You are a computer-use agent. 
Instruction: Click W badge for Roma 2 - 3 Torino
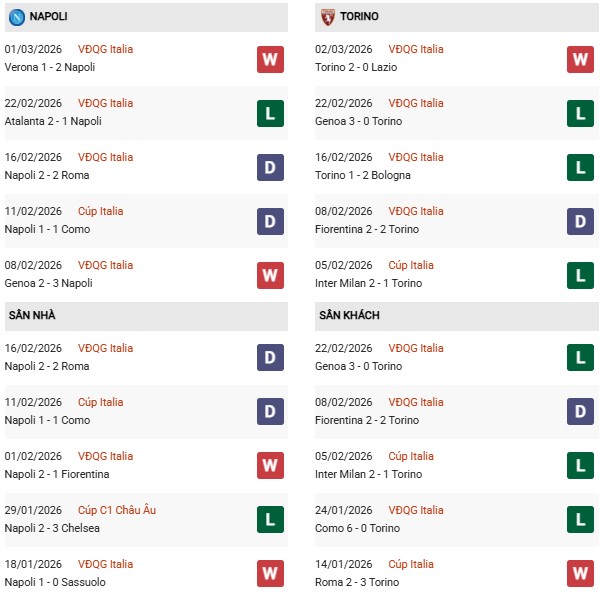pyautogui.click(x=581, y=574)
